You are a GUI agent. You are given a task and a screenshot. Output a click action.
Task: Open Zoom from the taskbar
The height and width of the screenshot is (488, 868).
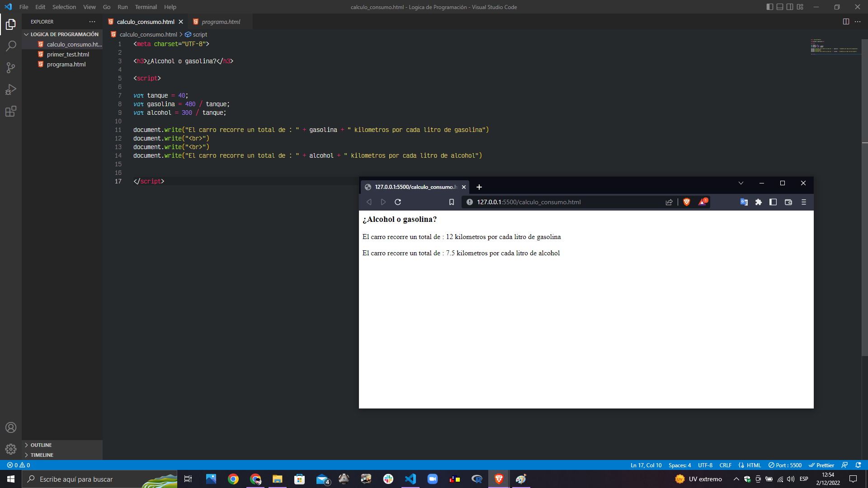(x=433, y=479)
